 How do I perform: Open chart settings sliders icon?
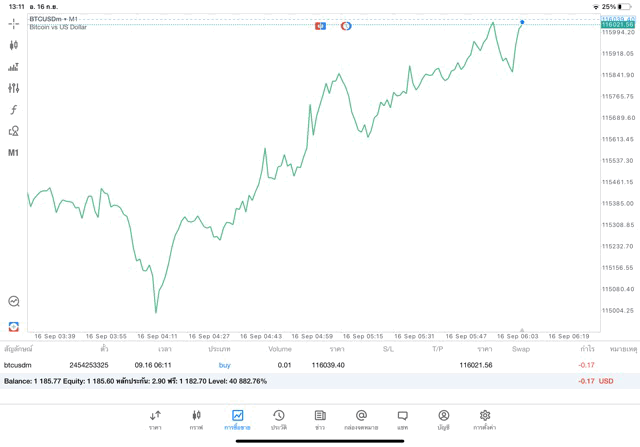click(14, 88)
